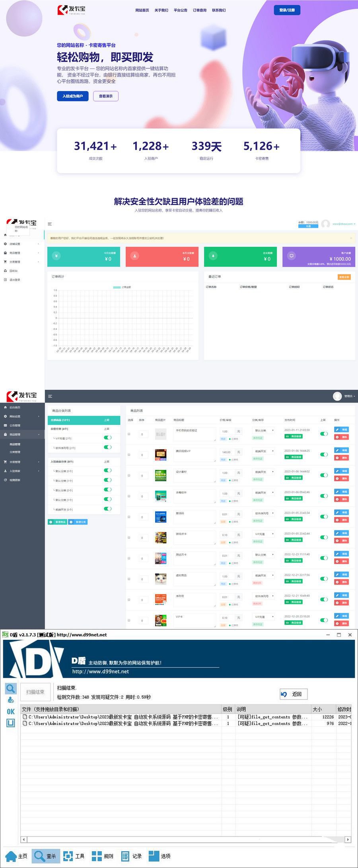Check the checkbox for 腾讯视频VIP product row

(129, 455)
